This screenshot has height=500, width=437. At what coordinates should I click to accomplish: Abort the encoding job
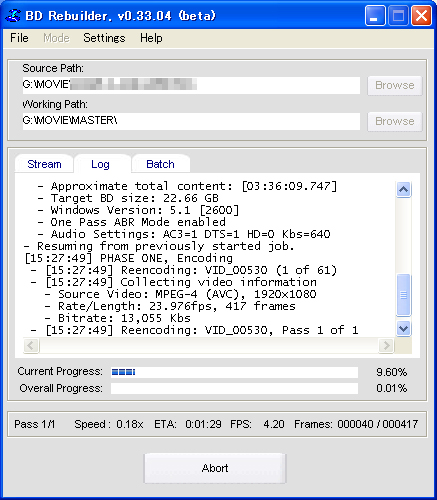pos(215,468)
